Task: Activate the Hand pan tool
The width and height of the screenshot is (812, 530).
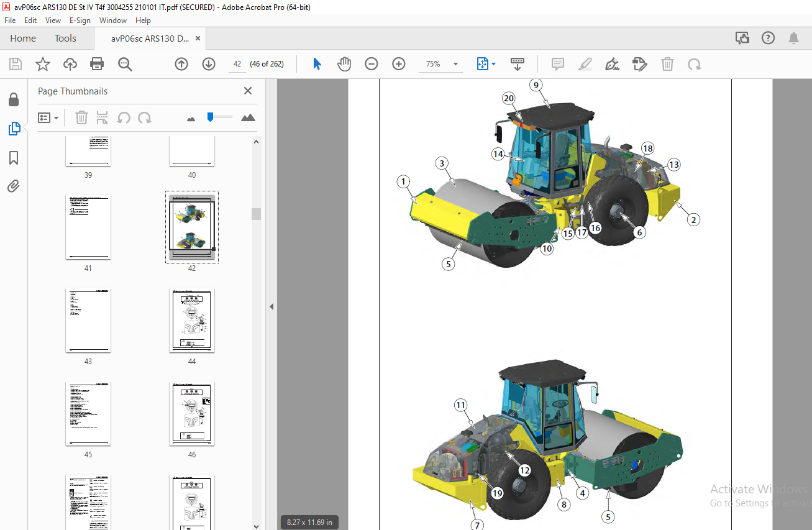Action: 344,64
